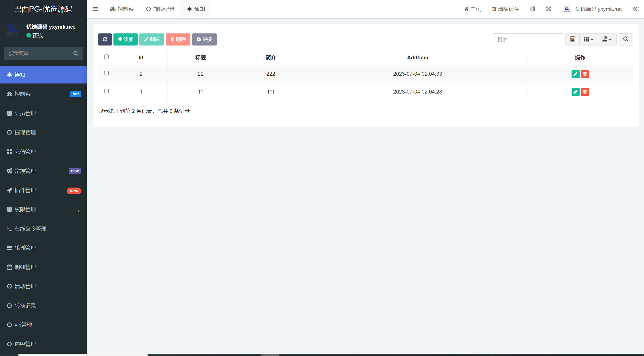Select the checkbox for row Id 2
The image size is (644, 356).
click(x=106, y=73)
